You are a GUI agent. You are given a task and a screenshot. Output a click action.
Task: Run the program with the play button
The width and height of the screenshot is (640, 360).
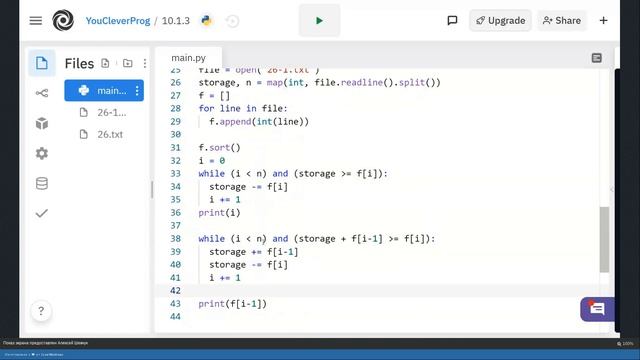[319, 20]
